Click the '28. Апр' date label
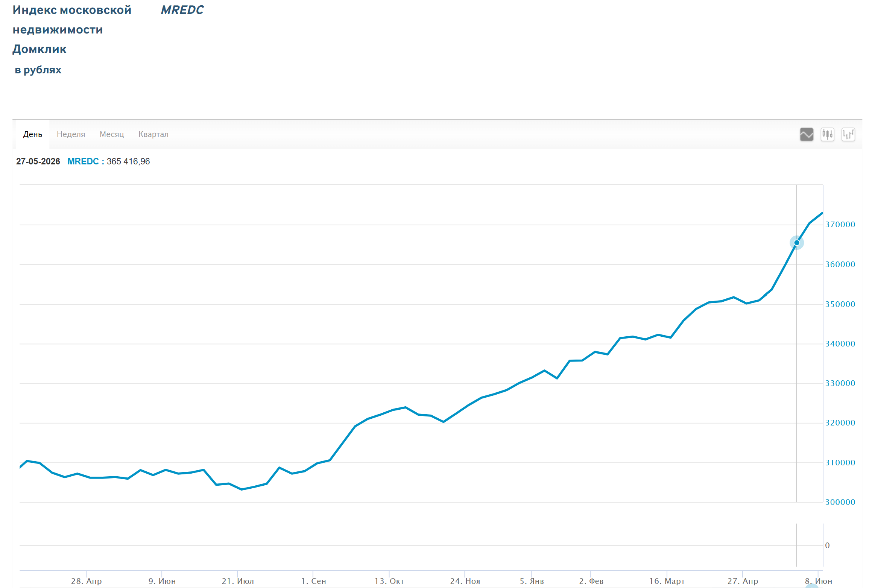 [x=87, y=581]
